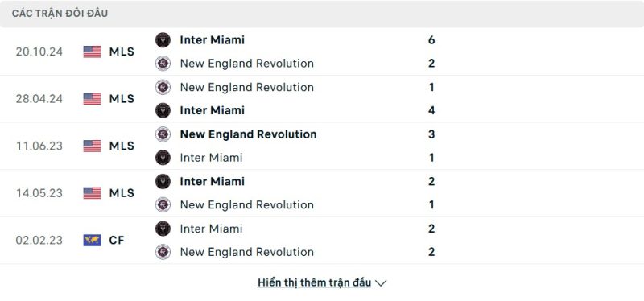The height and width of the screenshot is (301, 644).
Task: Click Inter Miami crest in 02.02.23 match
Action: pos(163,229)
